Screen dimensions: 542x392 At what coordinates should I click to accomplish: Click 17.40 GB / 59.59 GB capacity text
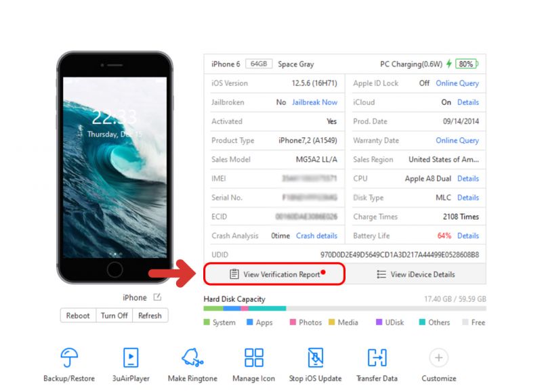point(455,299)
